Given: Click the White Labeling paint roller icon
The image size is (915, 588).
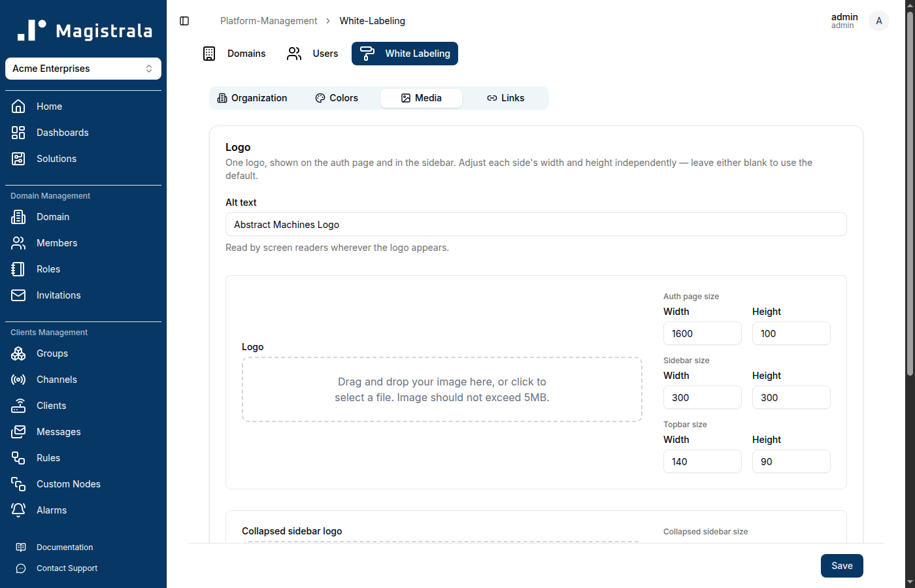Looking at the screenshot, I should pyautogui.click(x=367, y=54).
